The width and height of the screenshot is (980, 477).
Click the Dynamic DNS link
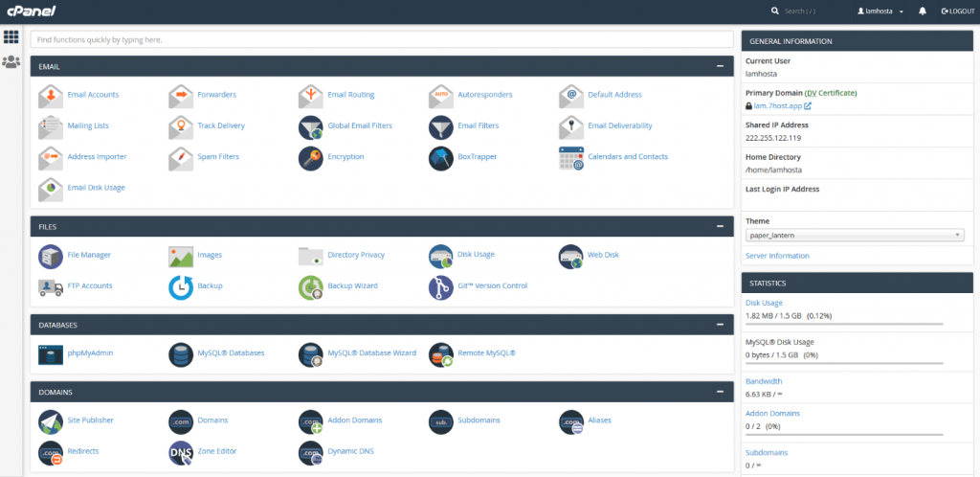(x=350, y=451)
